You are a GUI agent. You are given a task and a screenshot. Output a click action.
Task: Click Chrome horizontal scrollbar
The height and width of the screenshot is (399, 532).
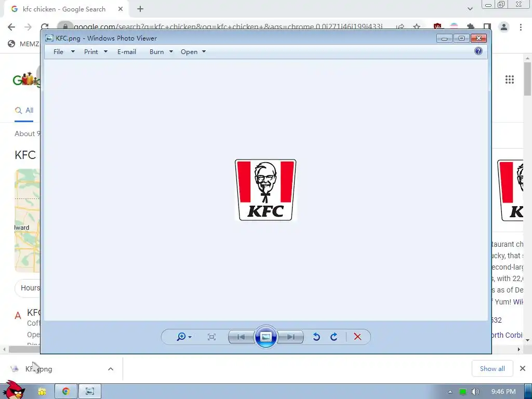tap(24, 349)
